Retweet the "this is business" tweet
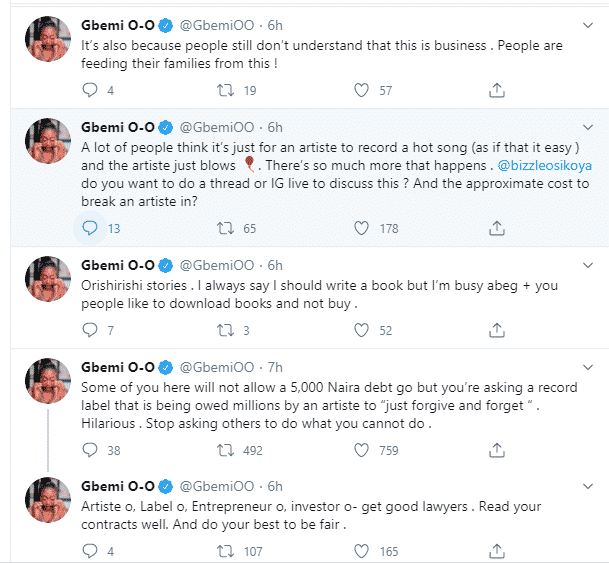This screenshot has width=609, height=563. [x=227, y=91]
